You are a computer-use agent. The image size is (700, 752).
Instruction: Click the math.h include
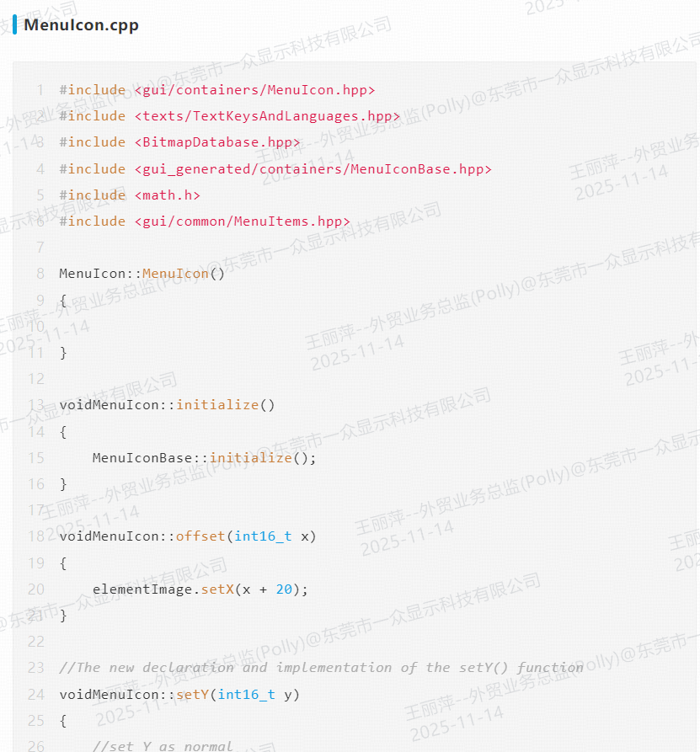point(167,195)
